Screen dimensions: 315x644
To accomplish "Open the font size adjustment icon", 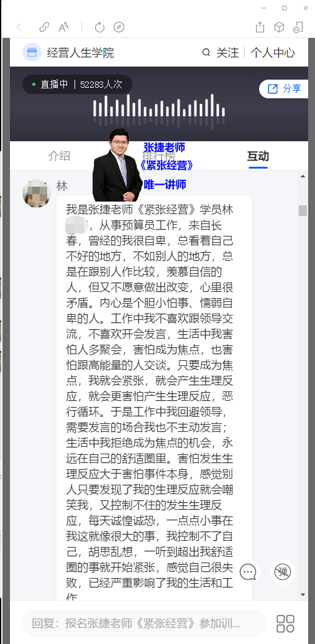I will [63, 27].
